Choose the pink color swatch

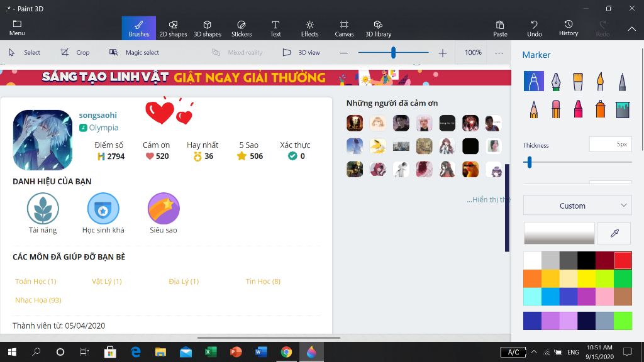pos(604,297)
